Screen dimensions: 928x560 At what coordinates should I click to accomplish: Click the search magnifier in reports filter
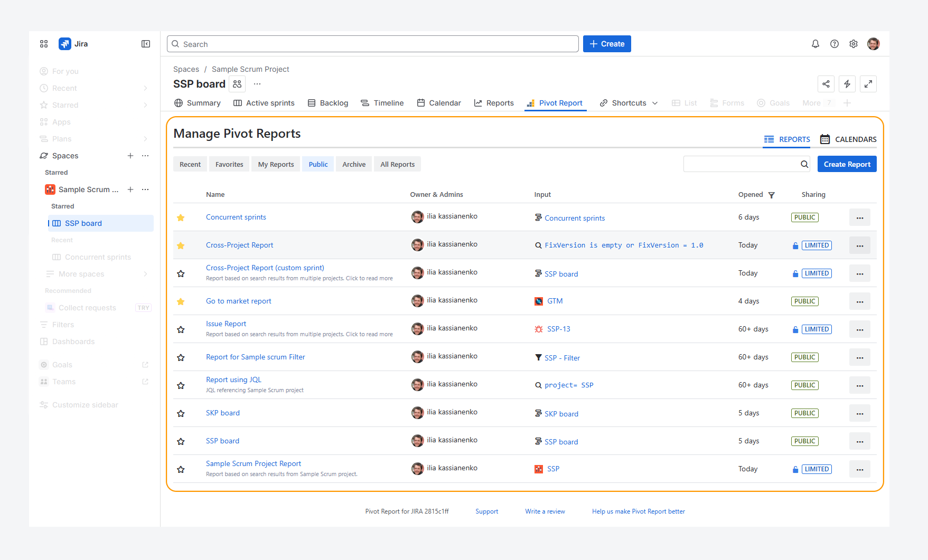(x=804, y=164)
